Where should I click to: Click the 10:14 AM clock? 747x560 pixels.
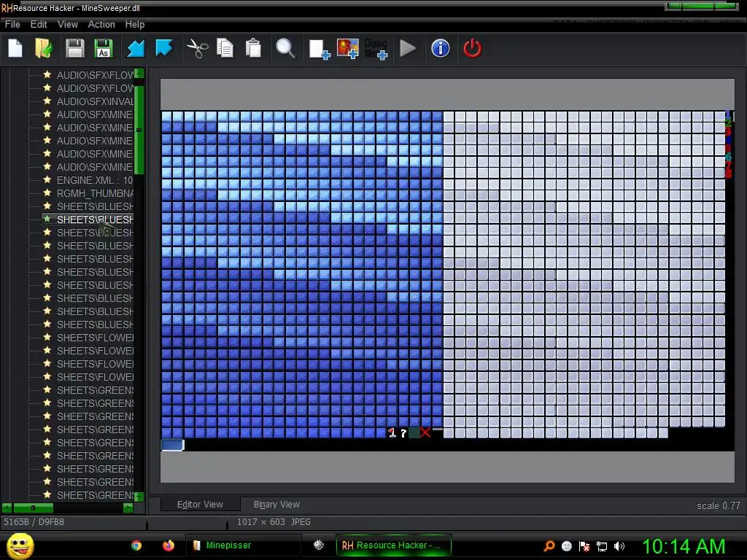click(x=684, y=546)
